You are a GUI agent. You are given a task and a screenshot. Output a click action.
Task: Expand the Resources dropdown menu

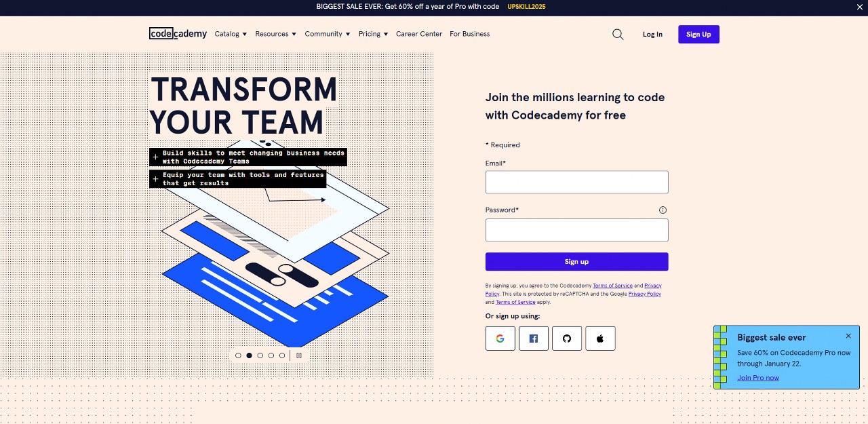click(x=276, y=34)
